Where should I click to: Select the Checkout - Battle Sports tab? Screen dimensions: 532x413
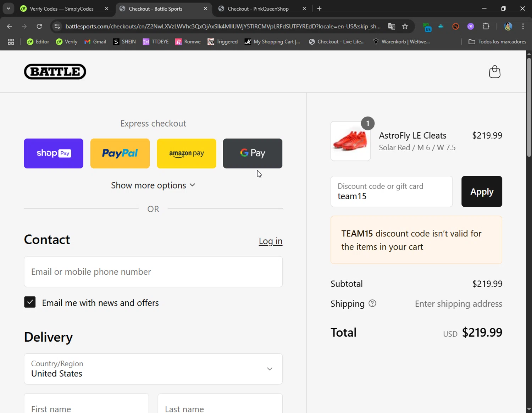[156, 9]
